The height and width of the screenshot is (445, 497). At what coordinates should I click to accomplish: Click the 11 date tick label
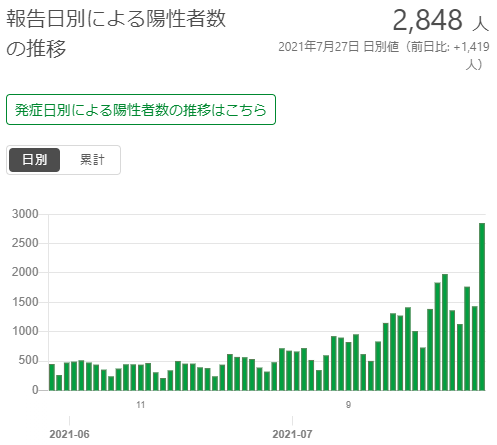(x=141, y=405)
